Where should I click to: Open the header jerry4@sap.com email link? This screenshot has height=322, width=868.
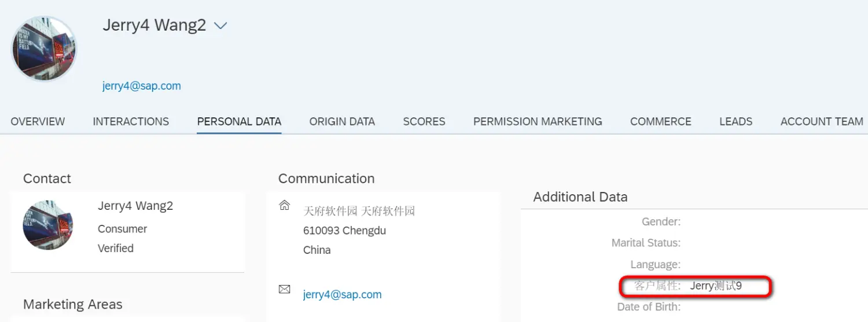point(142,86)
